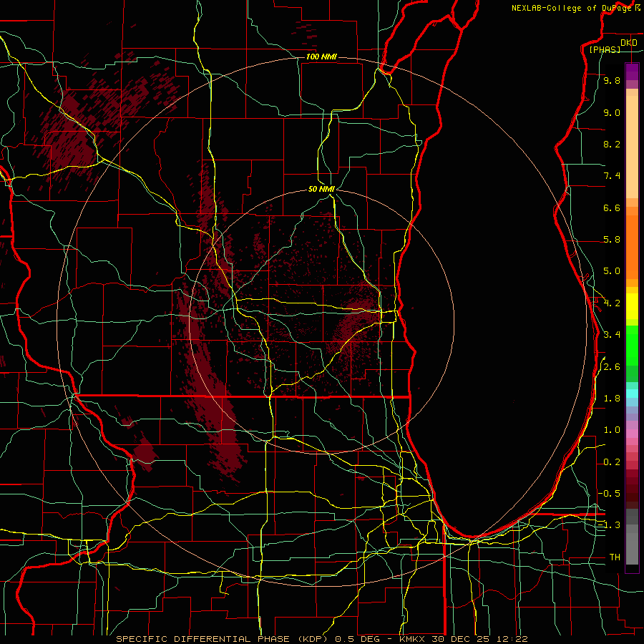This screenshot has width=644, height=644.
Task: Click the 5.0 value on color scale
Action: [612, 271]
